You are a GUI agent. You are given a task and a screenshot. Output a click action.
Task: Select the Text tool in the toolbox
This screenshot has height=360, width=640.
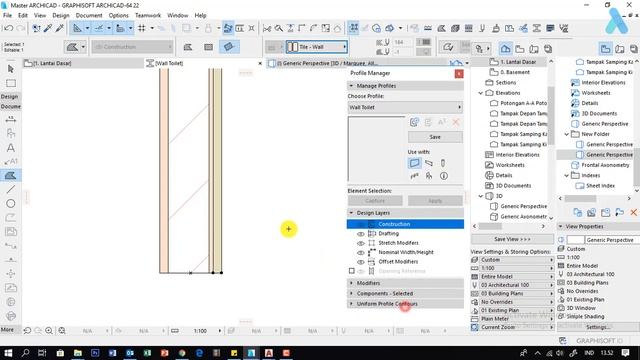point(11,148)
